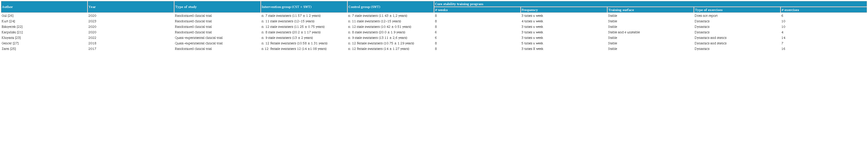
Task: Click the Author column header
Action: click(8, 7)
